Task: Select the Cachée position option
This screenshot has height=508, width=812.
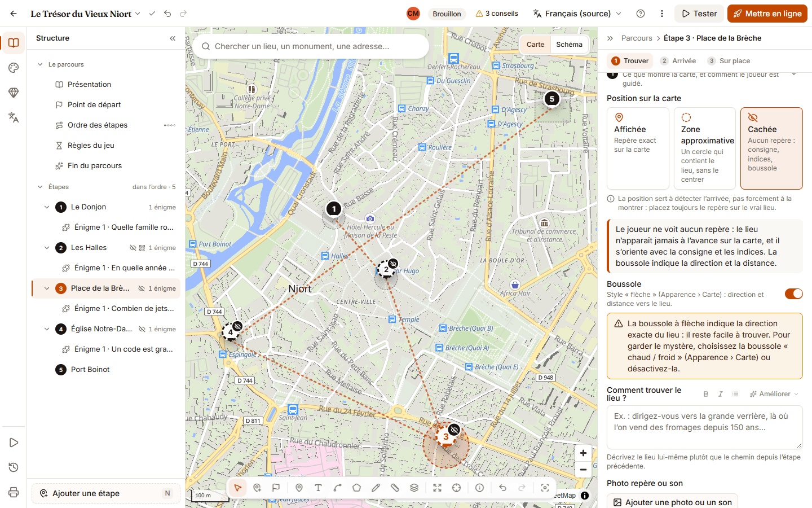Action: click(771, 148)
